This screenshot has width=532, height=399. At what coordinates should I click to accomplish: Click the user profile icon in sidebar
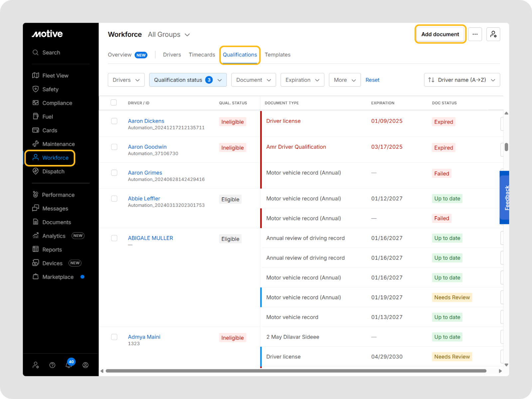click(85, 365)
